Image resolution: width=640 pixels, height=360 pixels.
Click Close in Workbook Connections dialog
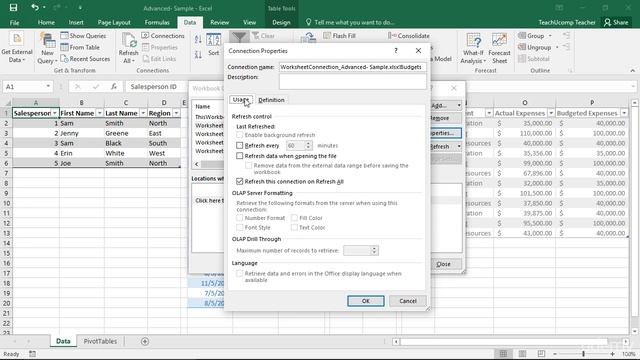coord(444,264)
